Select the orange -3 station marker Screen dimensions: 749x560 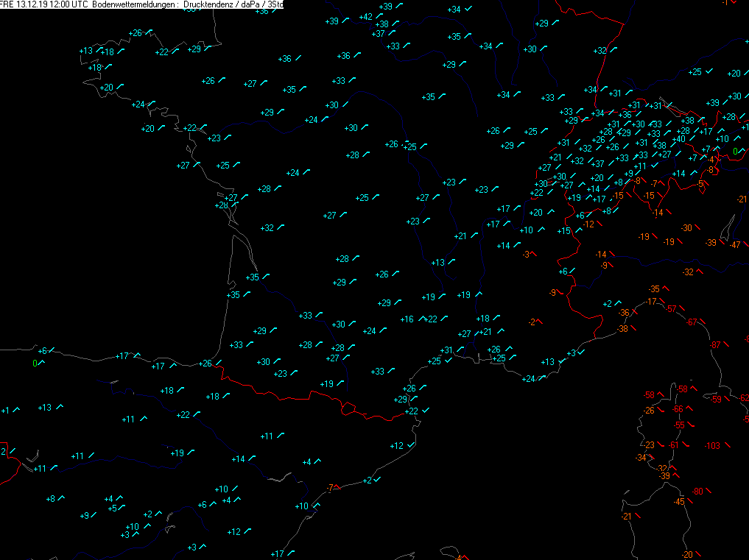click(x=526, y=254)
